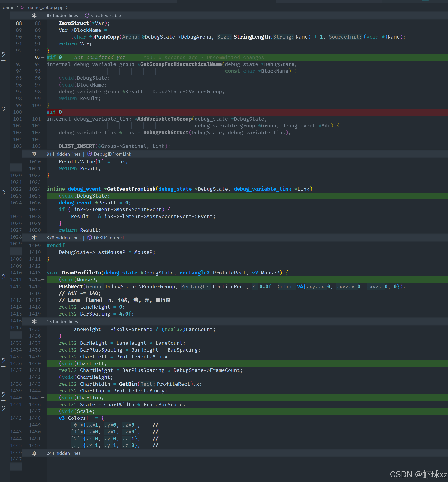Unfold the 378 hidden lines section
Image resolution: width=448 pixels, height=482 pixels.
pyautogui.click(x=34, y=238)
